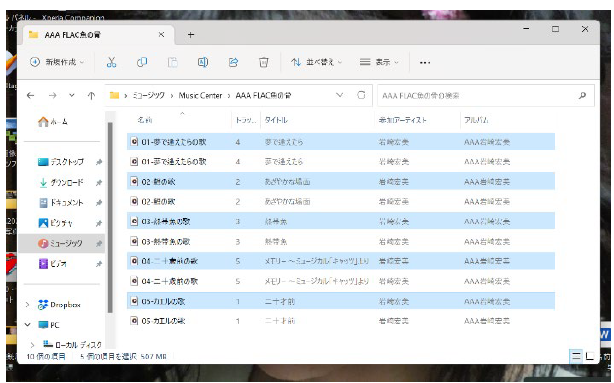
Task: Add a new tab with plus button
Action: [191, 35]
